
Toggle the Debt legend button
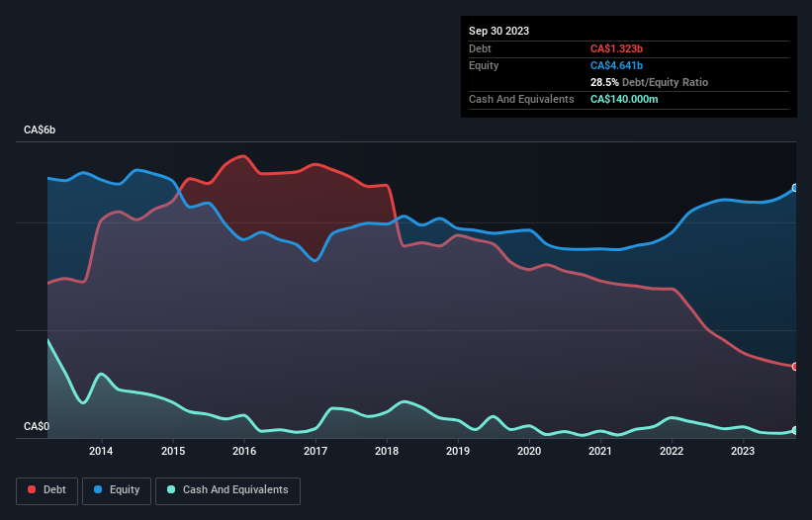(x=47, y=490)
